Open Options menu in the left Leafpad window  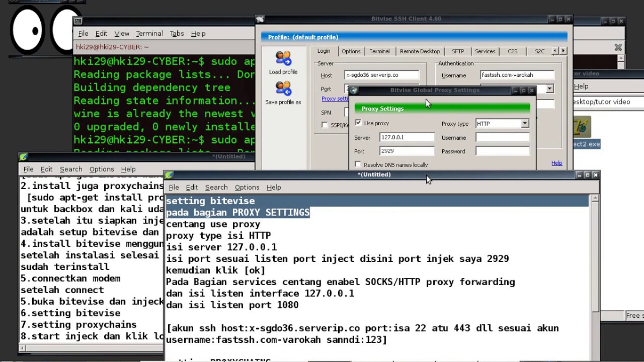[x=102, y=169]
